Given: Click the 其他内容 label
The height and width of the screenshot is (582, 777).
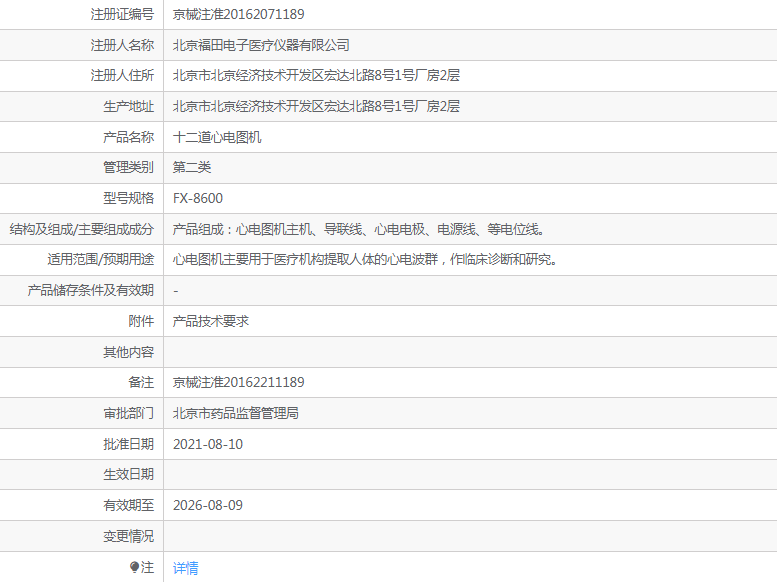Looking at the screenshot, I should tap(128, 352).
